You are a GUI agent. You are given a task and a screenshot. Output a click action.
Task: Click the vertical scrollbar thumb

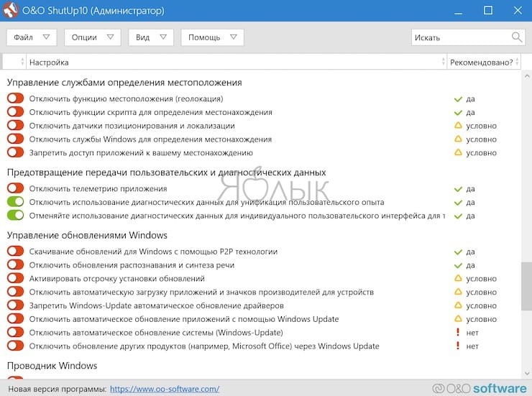click(526, 286)
